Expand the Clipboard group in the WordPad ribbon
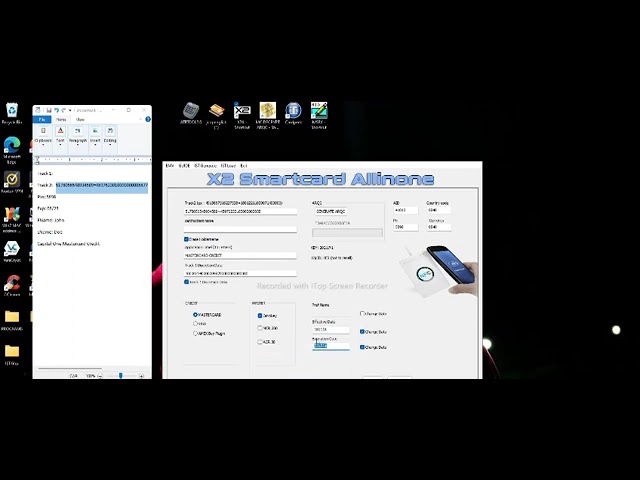640x480 pixels. 43,137
